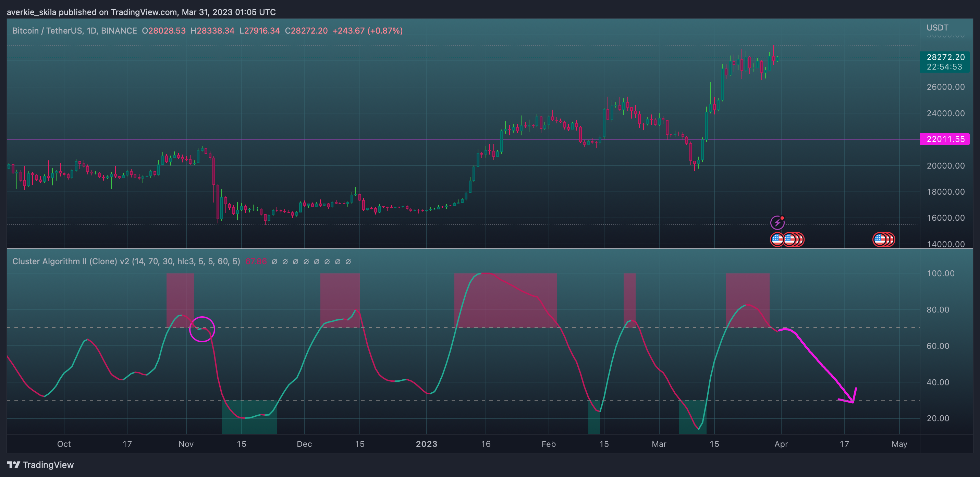Select the high value H28338.34
The image size is (980, 477).
212,31
